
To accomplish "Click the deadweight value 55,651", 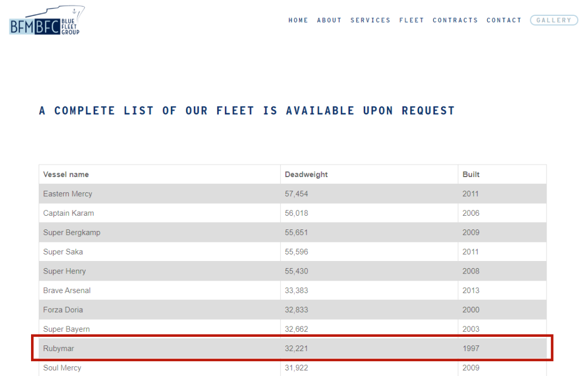I will coord(296,233).
